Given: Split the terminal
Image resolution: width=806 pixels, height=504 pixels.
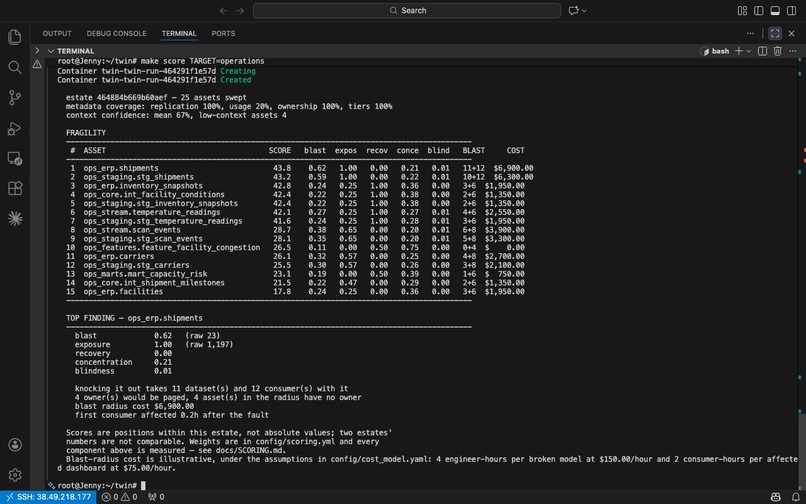Looking at the screenshot, I should 762,51.
